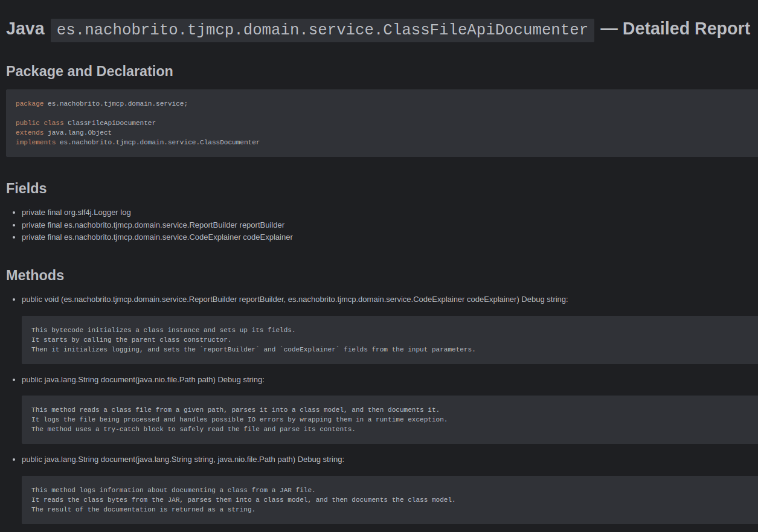This screenshot has width=758, height=532.
Task: Click the org.slf4j.Logger log field entry
Action: click(x=76, y=212)
